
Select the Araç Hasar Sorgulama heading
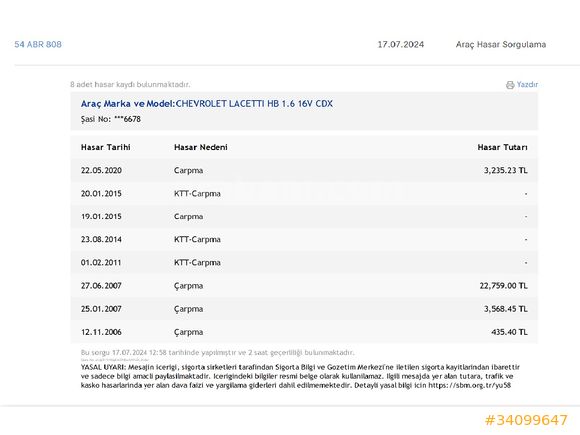pos(500,44)
